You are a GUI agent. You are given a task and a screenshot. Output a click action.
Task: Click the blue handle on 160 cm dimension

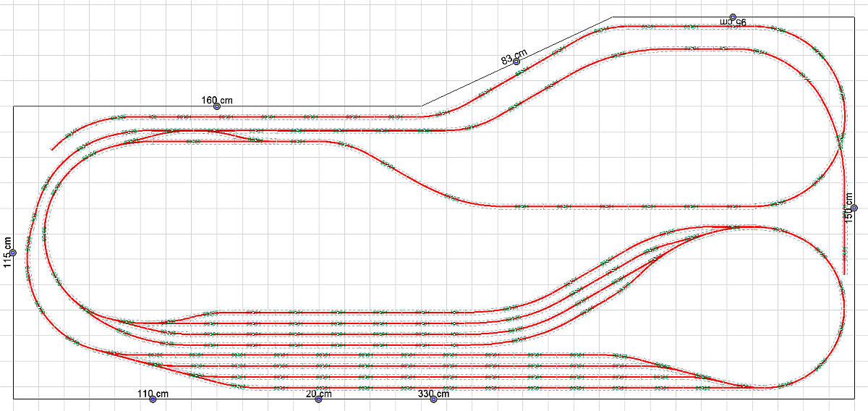click(216, 106)
